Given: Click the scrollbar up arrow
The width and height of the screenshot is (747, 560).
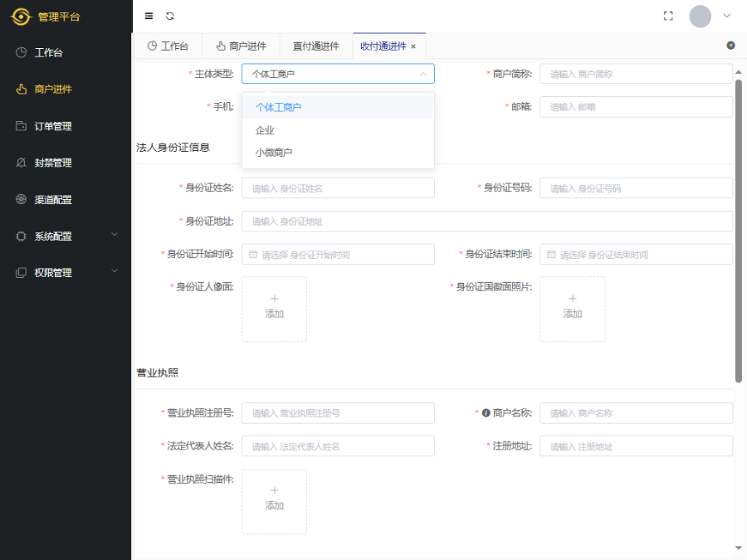Looking at the screenshot, I should (x=739, y=72).
